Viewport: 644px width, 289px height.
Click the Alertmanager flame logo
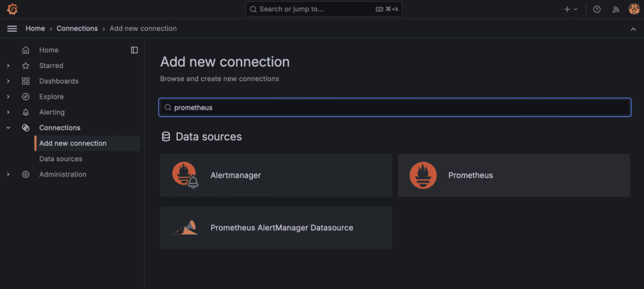tap(185, 175)
